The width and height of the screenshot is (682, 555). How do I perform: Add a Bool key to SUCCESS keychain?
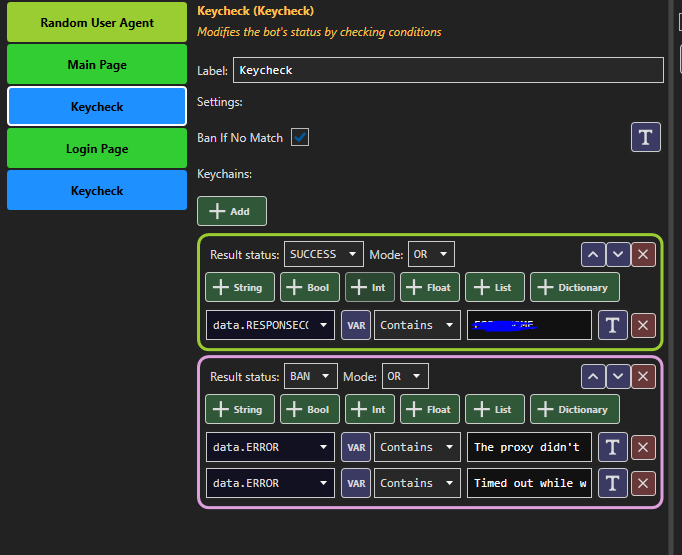point(310,287)
